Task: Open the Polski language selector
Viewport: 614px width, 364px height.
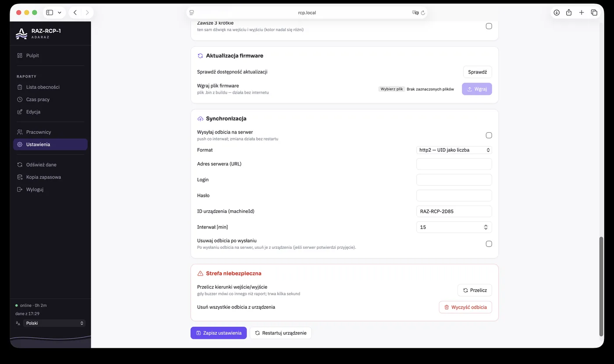Action: [x=54, y=323]
